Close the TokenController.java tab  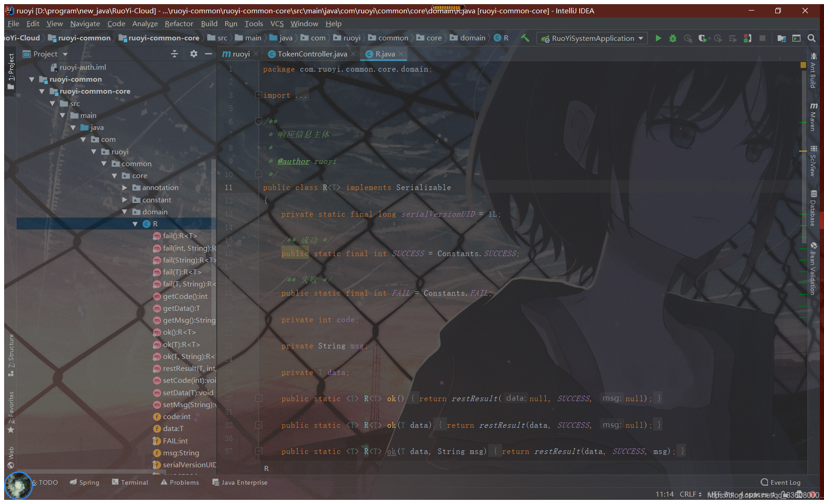353,54
